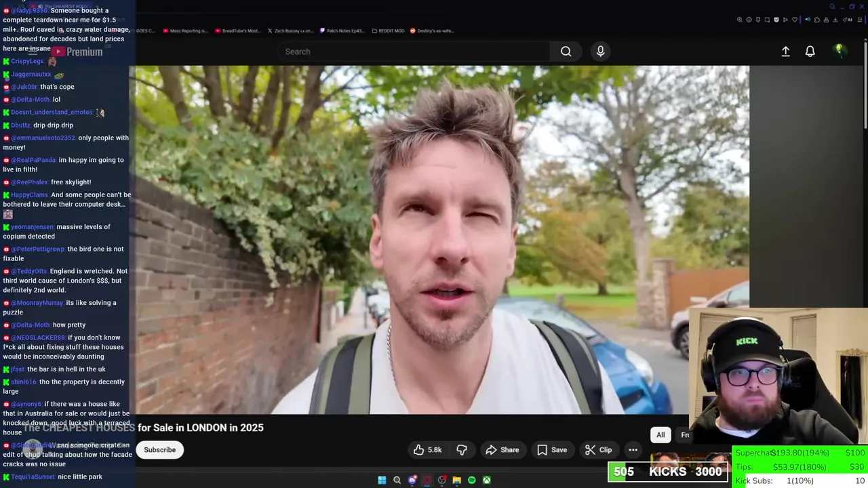Open the YouTube Premium logo
This screenshot has height=488, width=868.
[x=79, y=52]
